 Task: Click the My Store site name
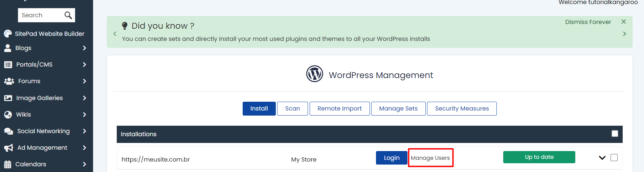click(x=304, y=159)
